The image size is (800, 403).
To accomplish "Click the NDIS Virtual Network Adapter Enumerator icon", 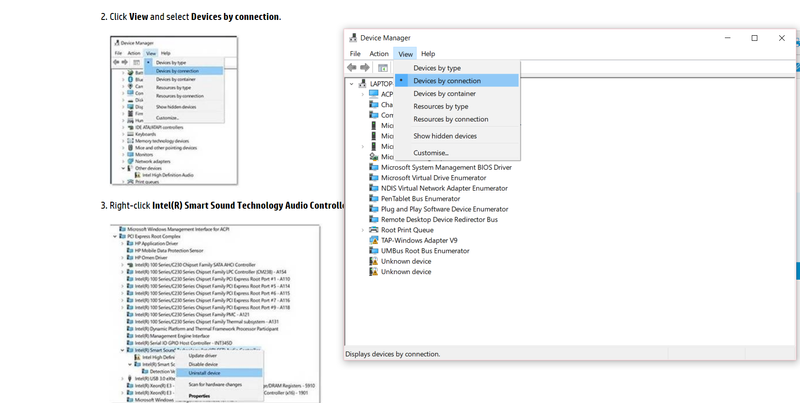I will [373, 188].
